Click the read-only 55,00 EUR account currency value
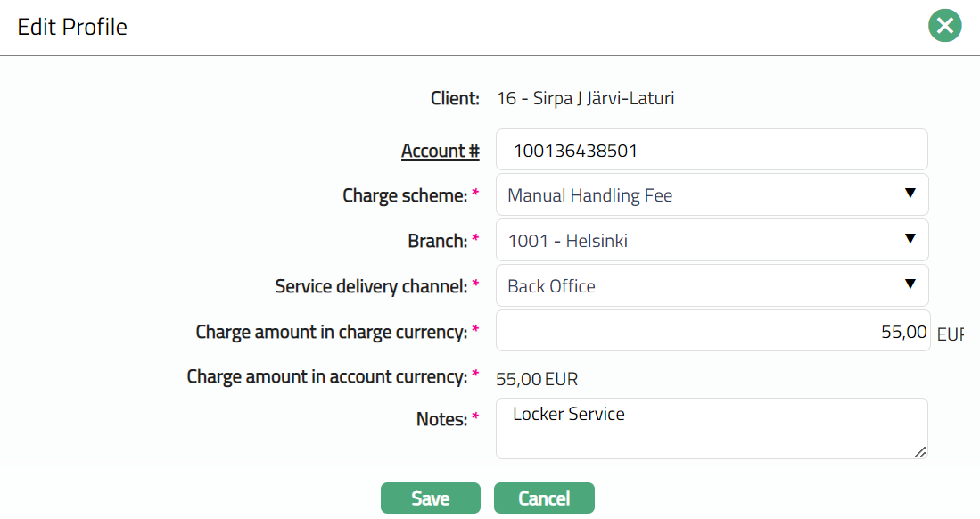The width and height of the screenshot is (980, 519). (537, 379)
